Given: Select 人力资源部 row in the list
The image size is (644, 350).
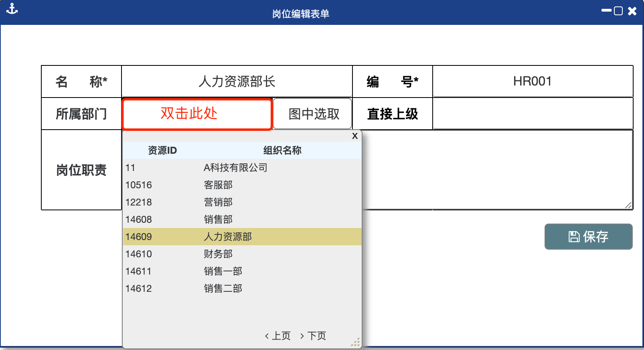Looking at the screenshot, I should point(242,236).
